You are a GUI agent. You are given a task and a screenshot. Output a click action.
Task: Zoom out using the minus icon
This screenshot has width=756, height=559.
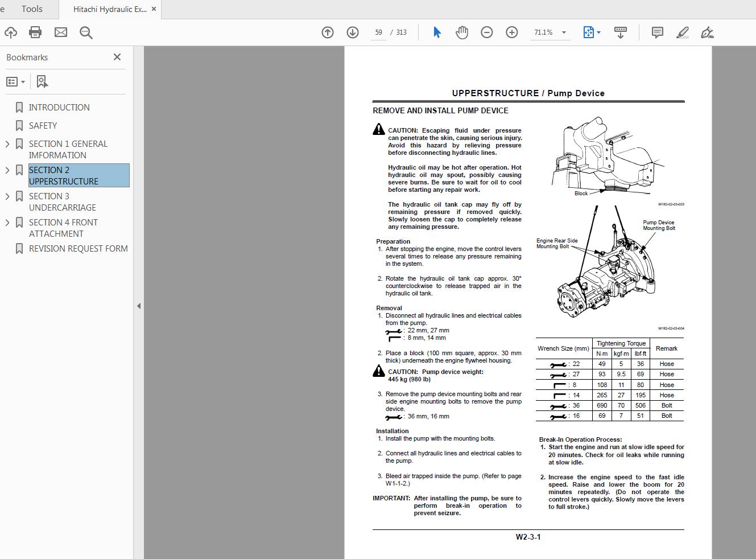click(486, 32)
